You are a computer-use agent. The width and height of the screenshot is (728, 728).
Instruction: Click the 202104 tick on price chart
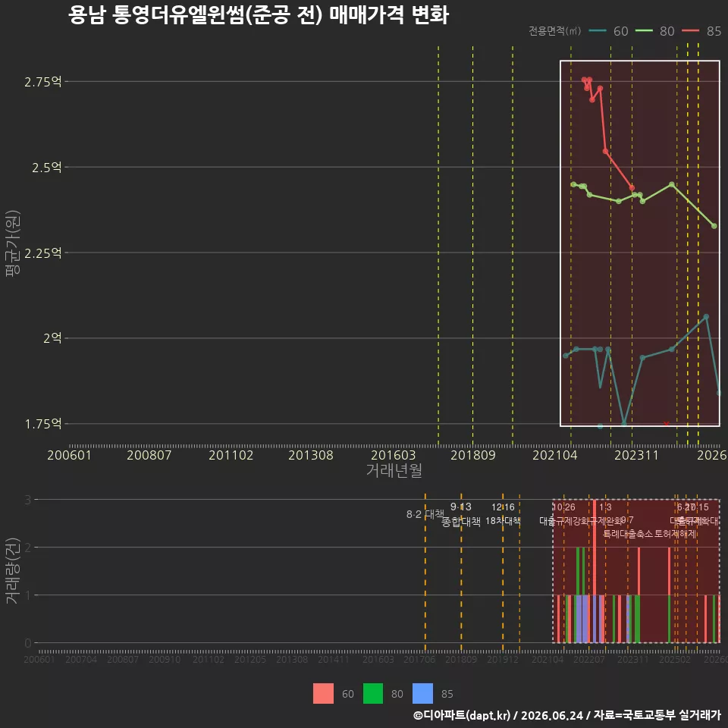pos(555,455)
